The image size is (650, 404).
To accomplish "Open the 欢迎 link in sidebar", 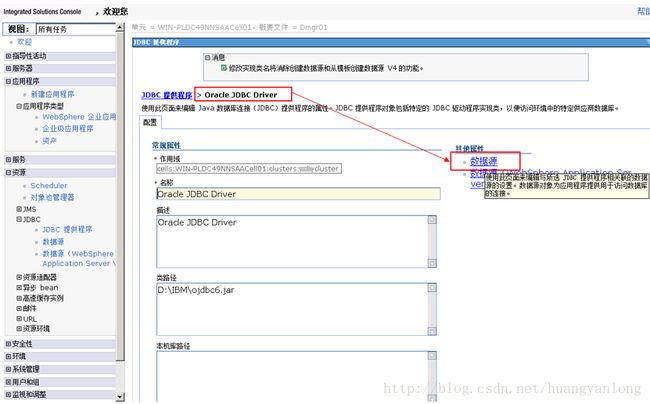I will click(x=24, y=42).
